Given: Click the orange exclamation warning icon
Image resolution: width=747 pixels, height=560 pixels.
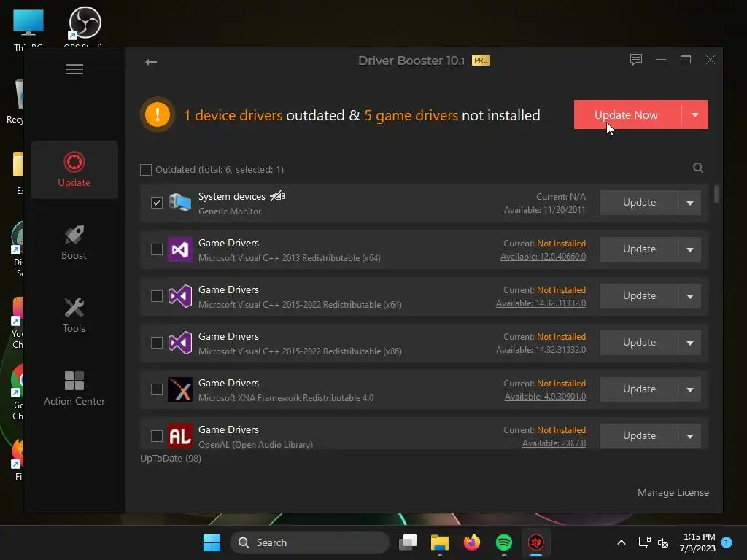Looking at the screenshot, I should pos(158,114).
